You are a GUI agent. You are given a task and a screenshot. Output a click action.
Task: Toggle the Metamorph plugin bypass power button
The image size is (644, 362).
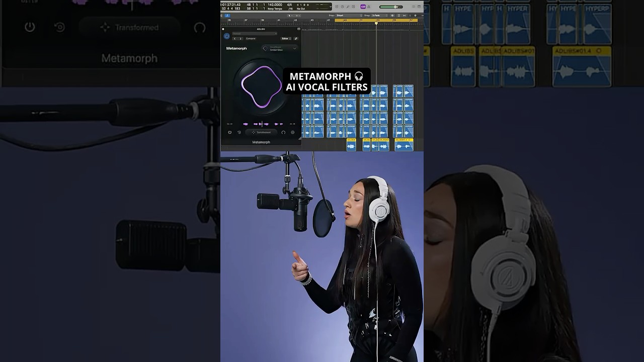pyautogui.click(x=227, y=36)
